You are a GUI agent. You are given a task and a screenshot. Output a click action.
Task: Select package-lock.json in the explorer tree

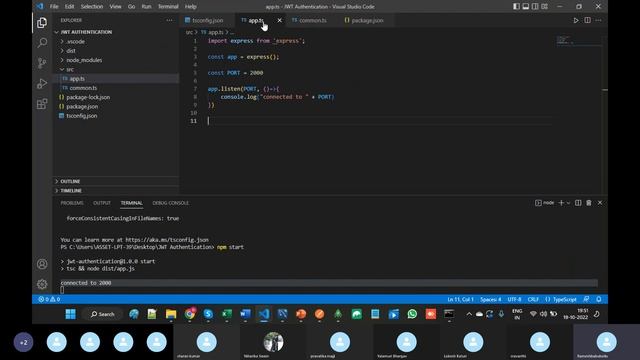[x=88, y=98]
